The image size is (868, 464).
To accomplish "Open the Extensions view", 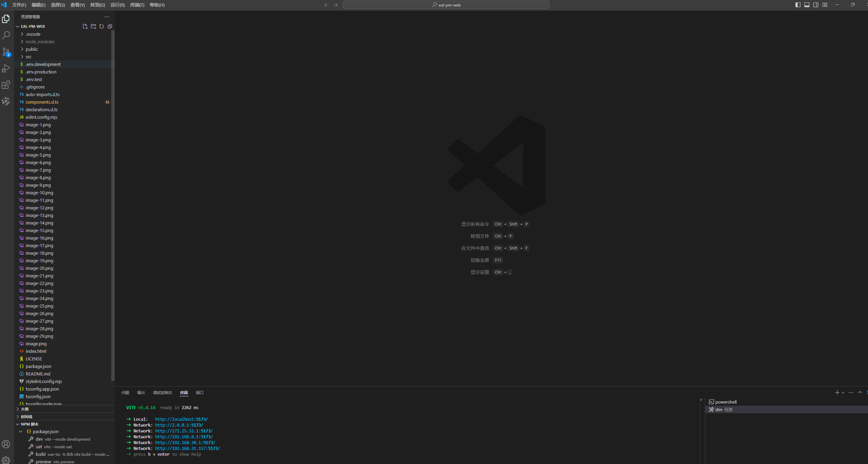I will click(x=6, y=85).
